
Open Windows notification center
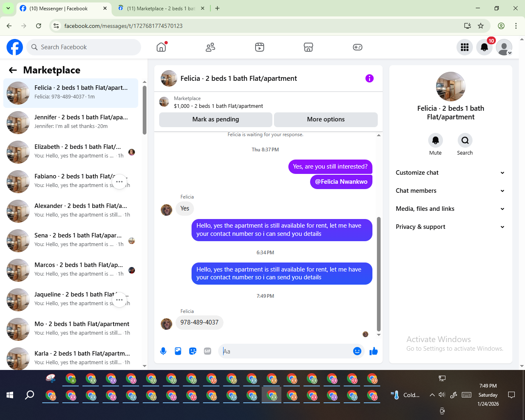(x=511, y=395)
